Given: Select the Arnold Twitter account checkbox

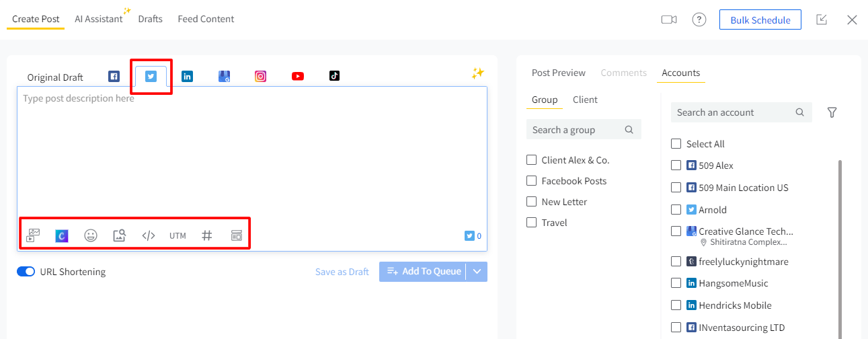Looking at the screenshot, I should pyautogui.click(x=676, y=210).
